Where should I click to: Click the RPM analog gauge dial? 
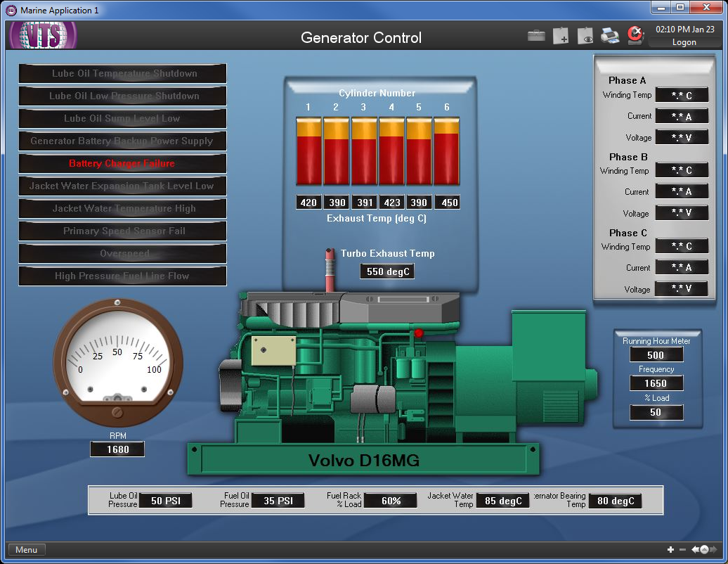point(118,362)
